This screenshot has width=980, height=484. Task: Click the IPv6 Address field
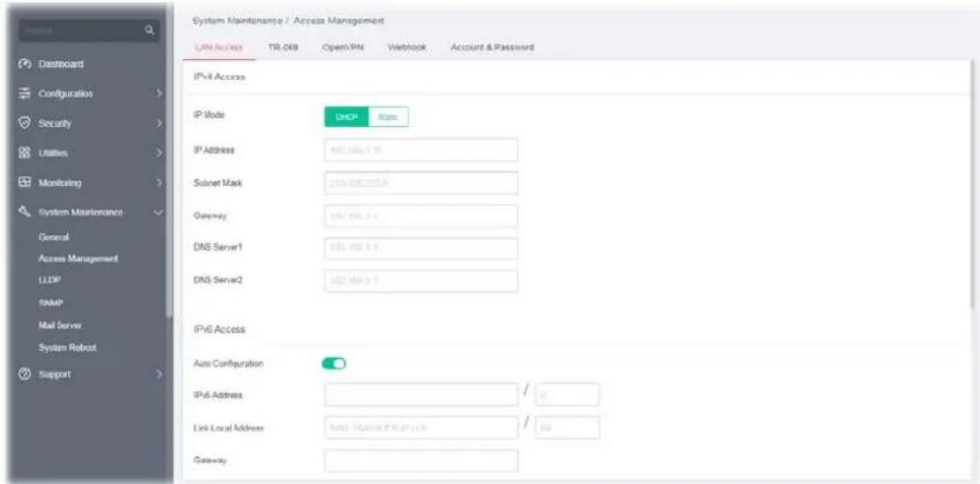[x=421, y=395]
